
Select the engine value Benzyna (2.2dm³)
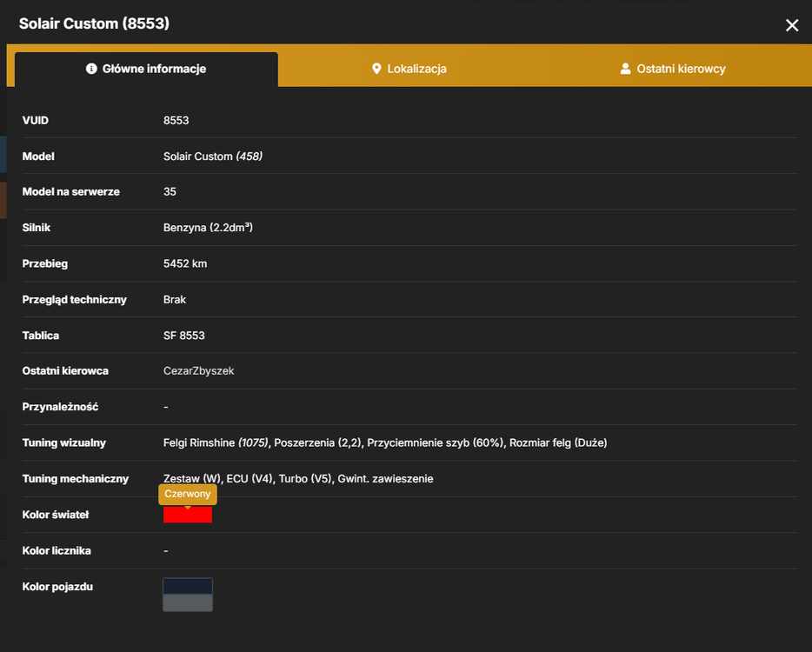point(208,228)
